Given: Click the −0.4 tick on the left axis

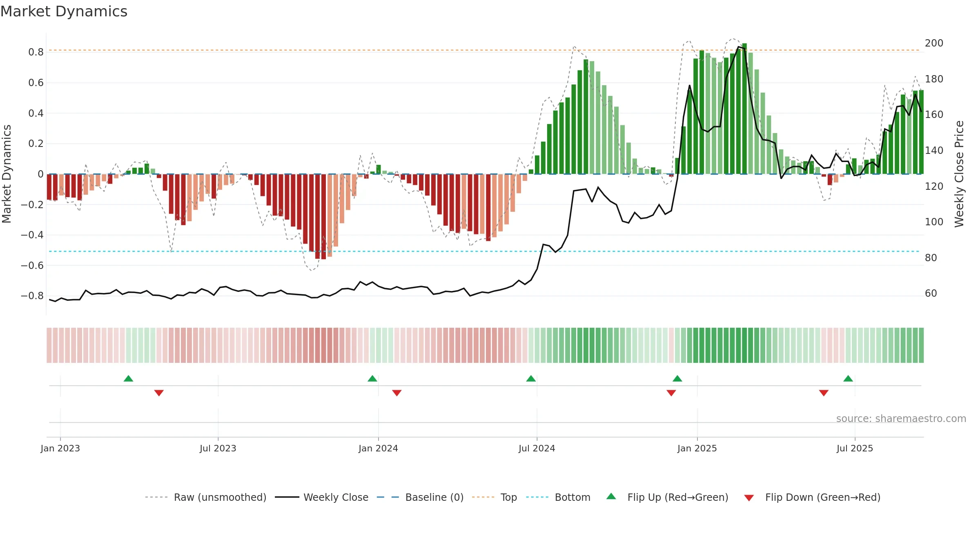Looking at the screenshot, I should point(32,235).
